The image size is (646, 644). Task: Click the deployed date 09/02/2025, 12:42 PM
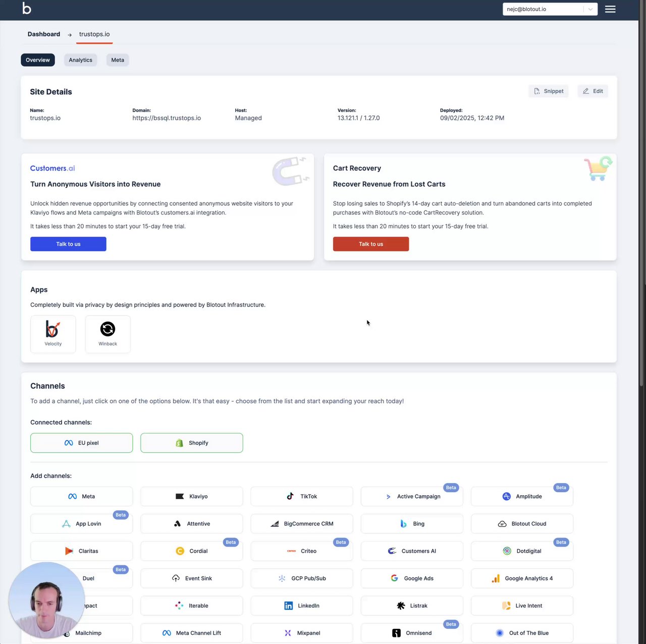point(472,118)
